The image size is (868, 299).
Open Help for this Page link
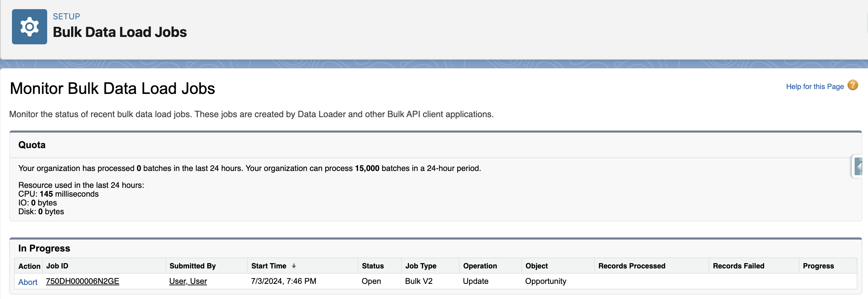tap(815, 87)
